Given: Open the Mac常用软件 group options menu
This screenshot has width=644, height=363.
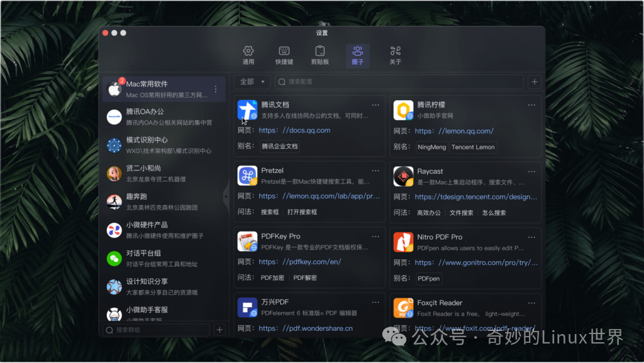Looking at the screenshot, I should [216, 89].
